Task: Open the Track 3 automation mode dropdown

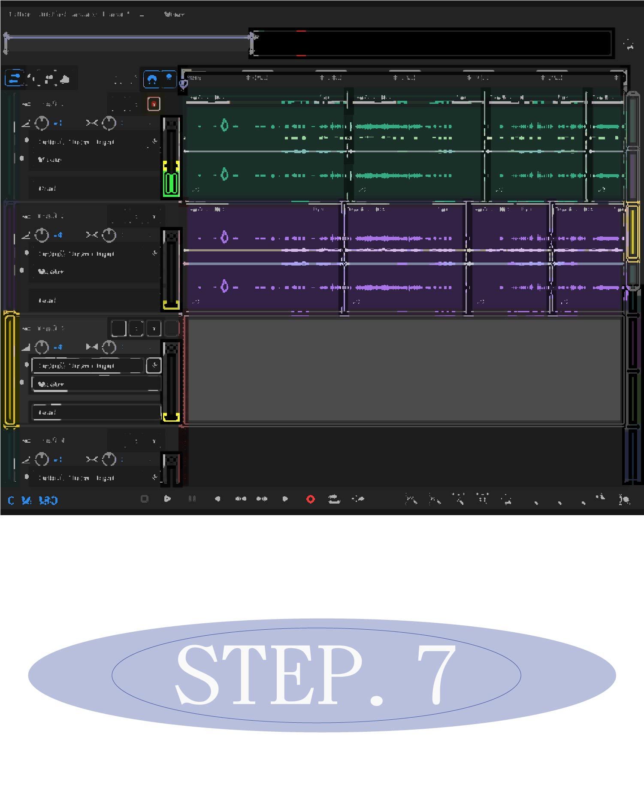Action: [x=96, y=413]
